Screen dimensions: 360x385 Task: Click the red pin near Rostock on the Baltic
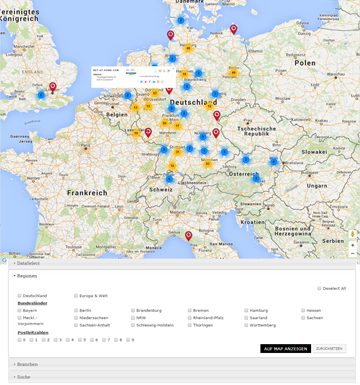(234, 29)
